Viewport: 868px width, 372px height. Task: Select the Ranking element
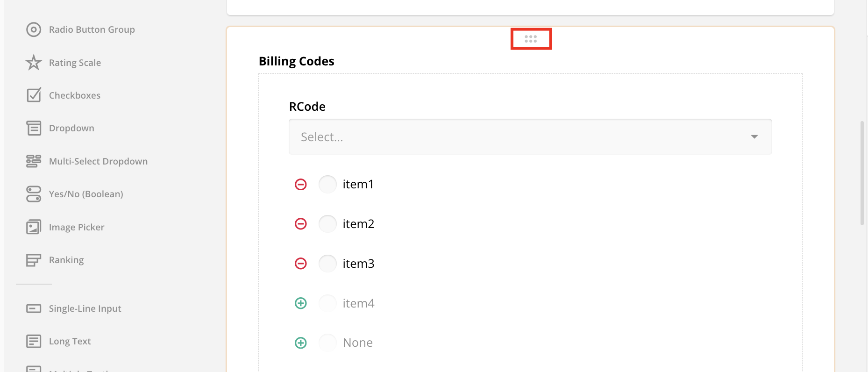[66, 259]
